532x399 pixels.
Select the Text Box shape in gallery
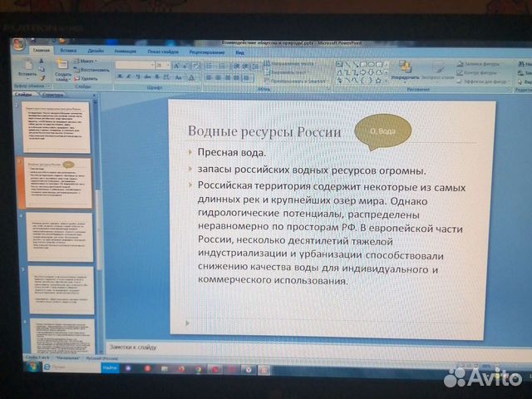pos(339,64)
